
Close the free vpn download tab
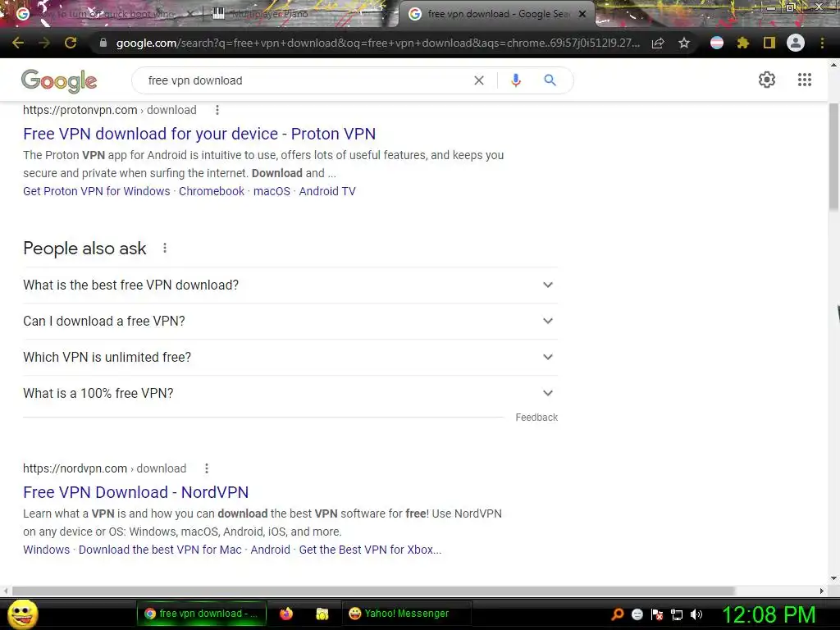582,14
